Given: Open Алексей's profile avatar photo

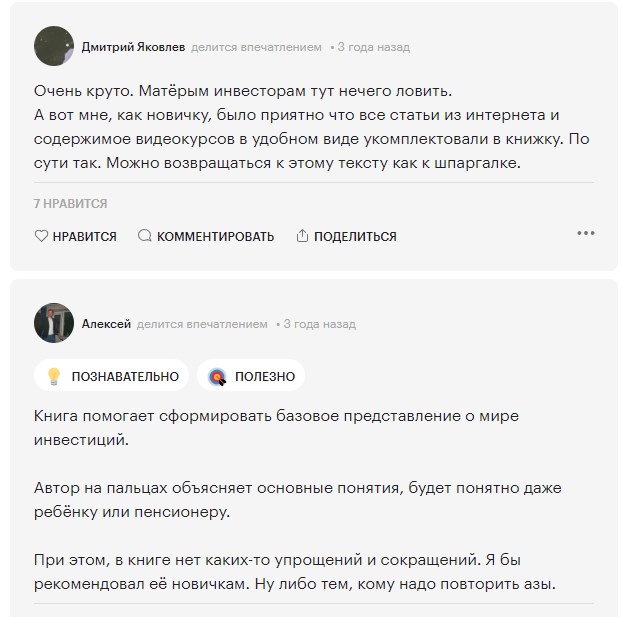Looking at the screenshot, I should coord(54,324).
